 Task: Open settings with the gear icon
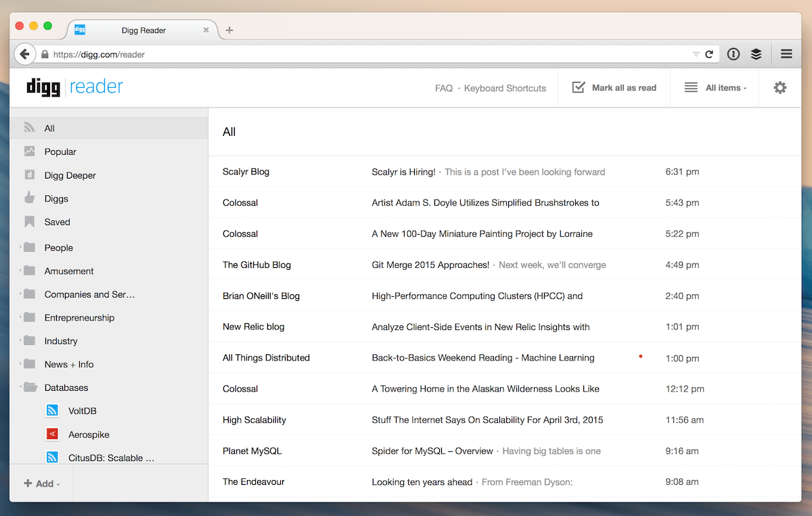[x=780, y=88]
